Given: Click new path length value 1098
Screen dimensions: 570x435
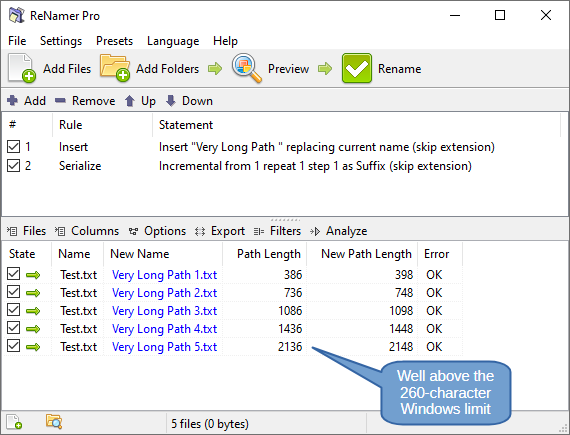Looking at the screenshot, I should (401, 311).
